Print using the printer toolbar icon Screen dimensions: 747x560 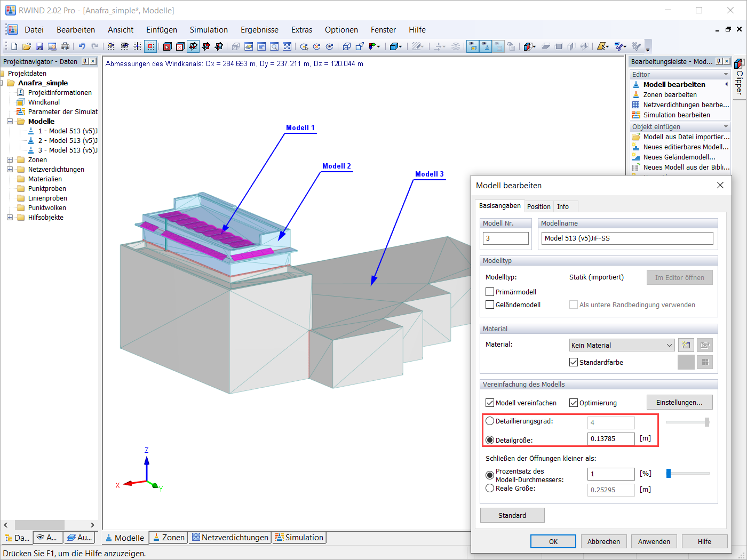[65, 46]
